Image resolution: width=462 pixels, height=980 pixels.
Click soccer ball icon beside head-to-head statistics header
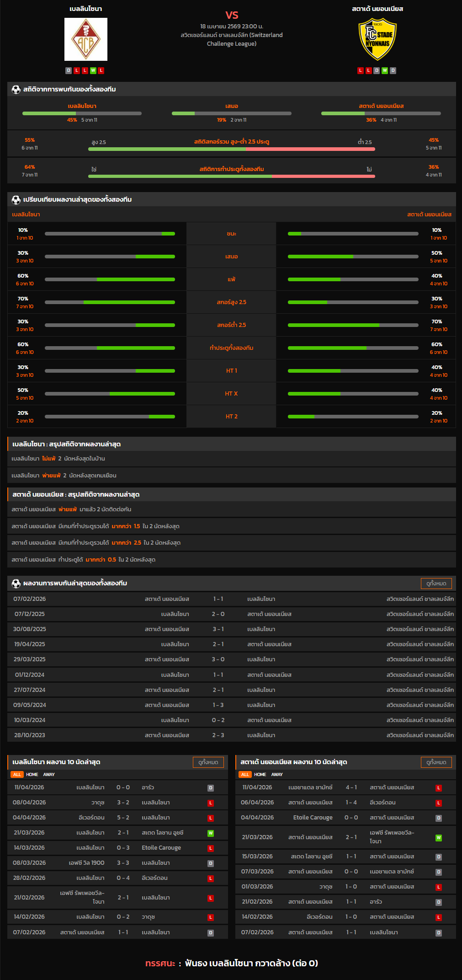16,89
